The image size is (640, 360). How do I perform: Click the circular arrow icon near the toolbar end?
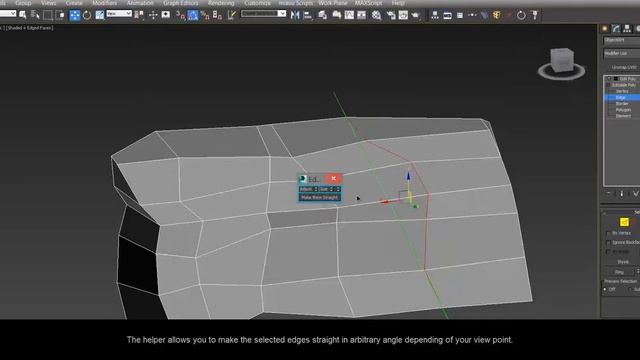(x=521, y=16)
